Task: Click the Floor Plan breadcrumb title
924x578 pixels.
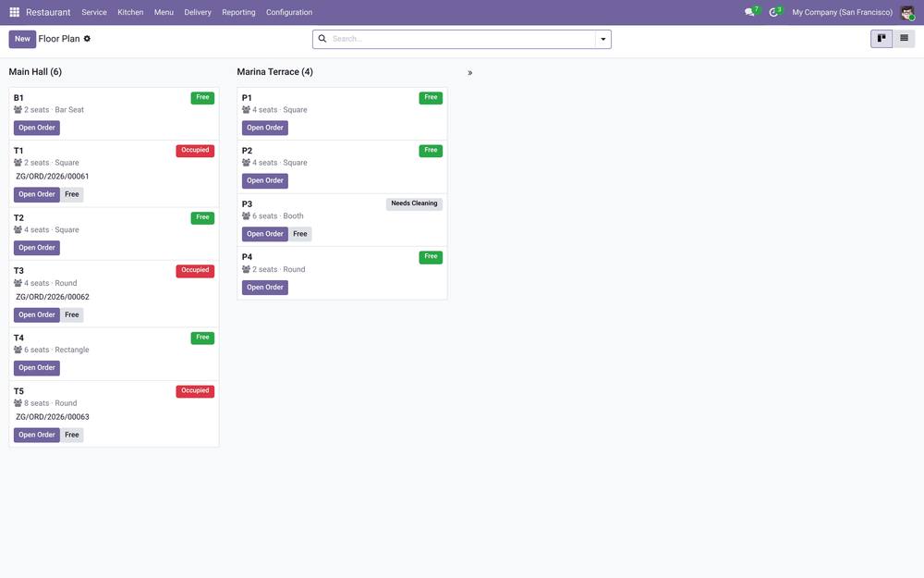Action: point(59,38)
